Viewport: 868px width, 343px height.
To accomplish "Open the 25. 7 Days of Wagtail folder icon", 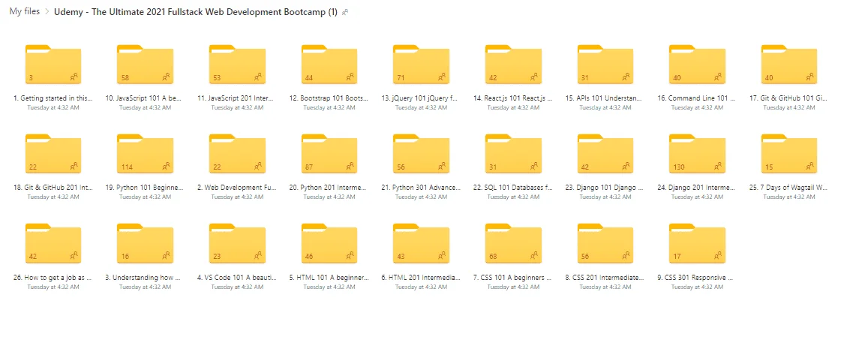I will (x=788, y=154).
